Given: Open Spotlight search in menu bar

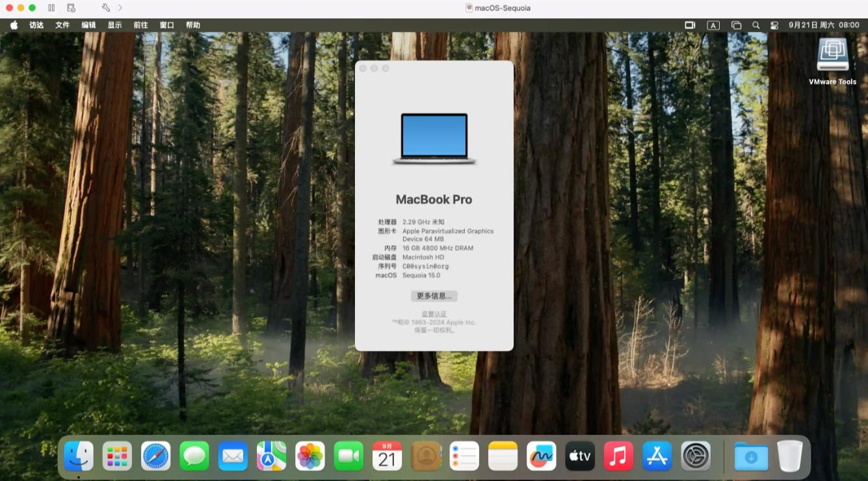Looking at the screenshot, I should click(756, 25).
